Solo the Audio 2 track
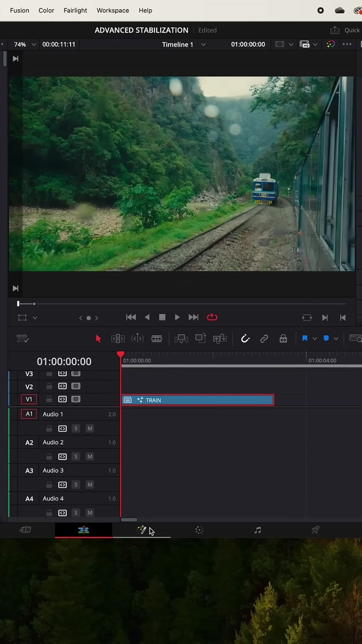362x644 pixels. pos(76,457)
